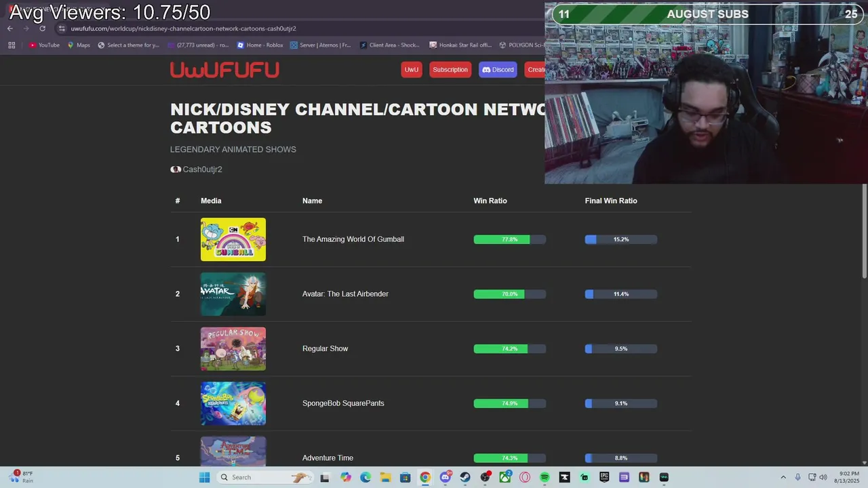The image size is (868, 488).
Task: Show hidden system tray icons chevron
Action: point(783,477)
